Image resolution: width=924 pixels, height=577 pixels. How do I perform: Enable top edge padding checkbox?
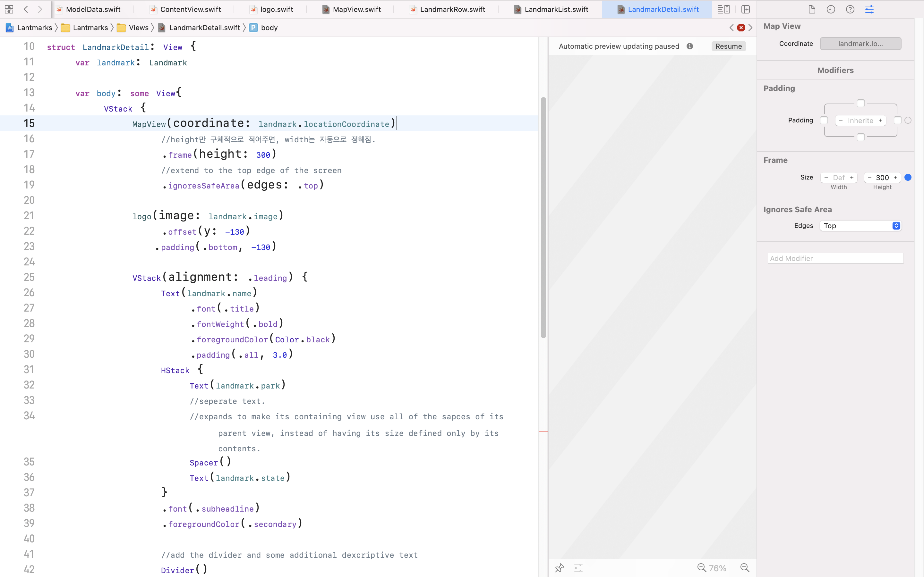point(860,104)
